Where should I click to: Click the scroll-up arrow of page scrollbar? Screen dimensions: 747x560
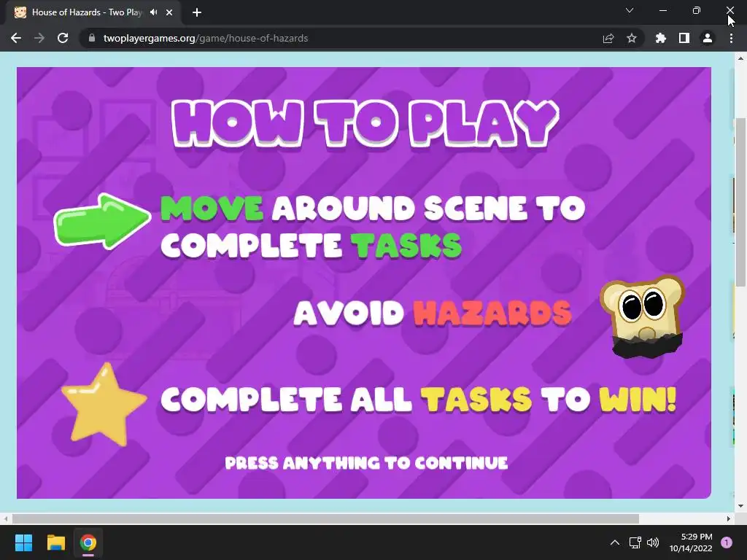coord(740,58)
